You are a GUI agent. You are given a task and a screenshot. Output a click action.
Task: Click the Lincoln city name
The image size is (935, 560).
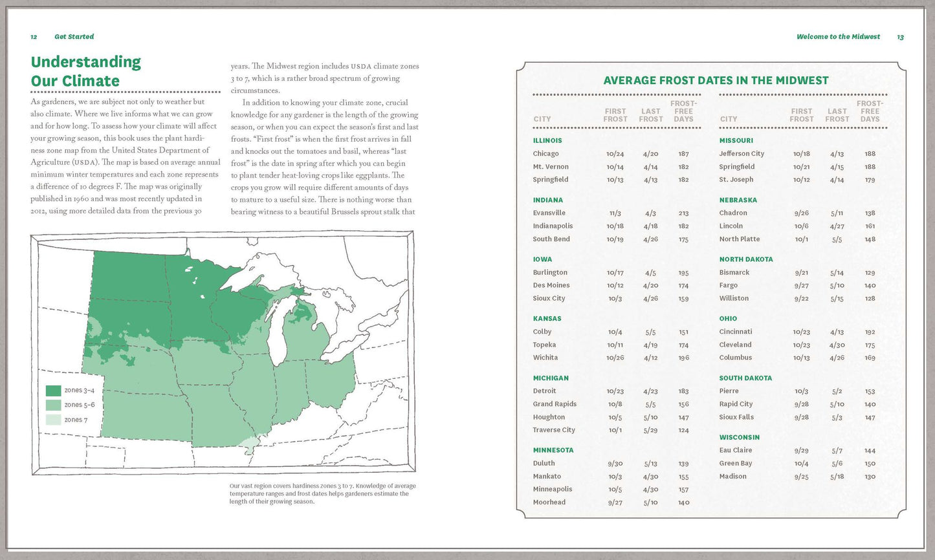pos(731,226)
